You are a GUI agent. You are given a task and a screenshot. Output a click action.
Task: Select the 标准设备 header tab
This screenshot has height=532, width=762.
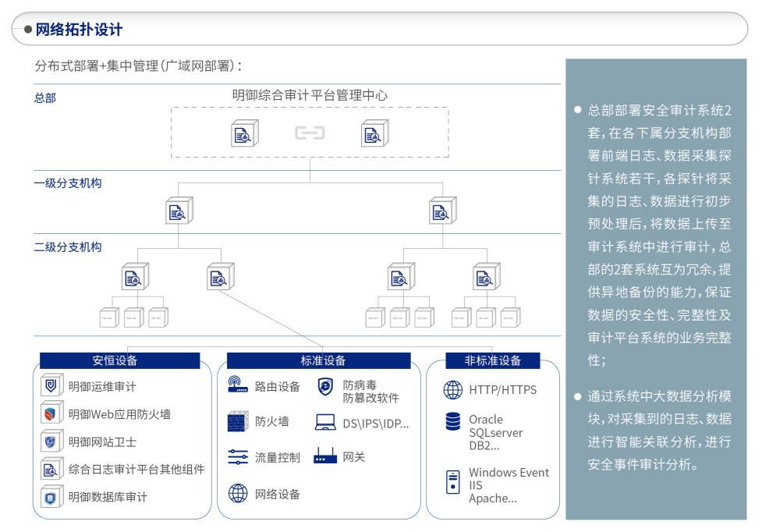pos(318,360)
